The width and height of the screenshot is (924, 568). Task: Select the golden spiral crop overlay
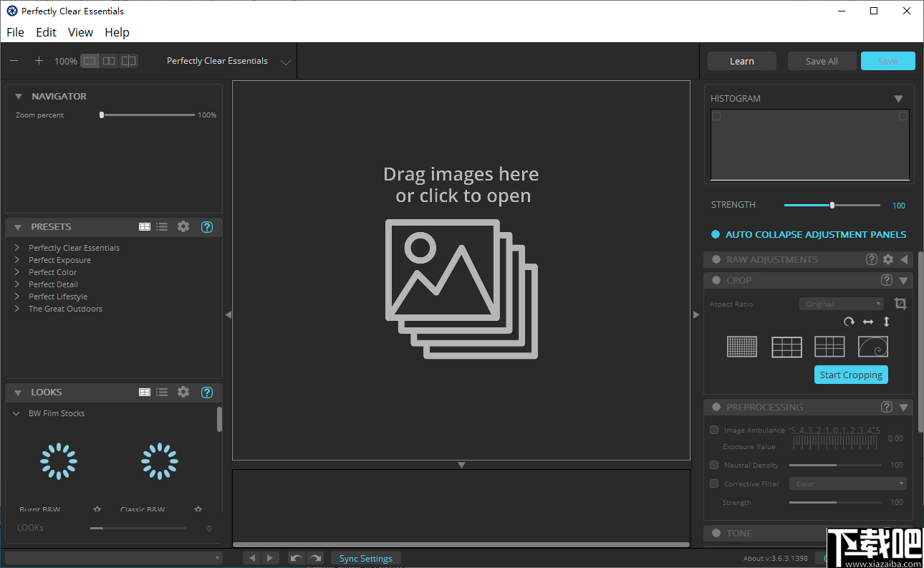pos(873,347)
